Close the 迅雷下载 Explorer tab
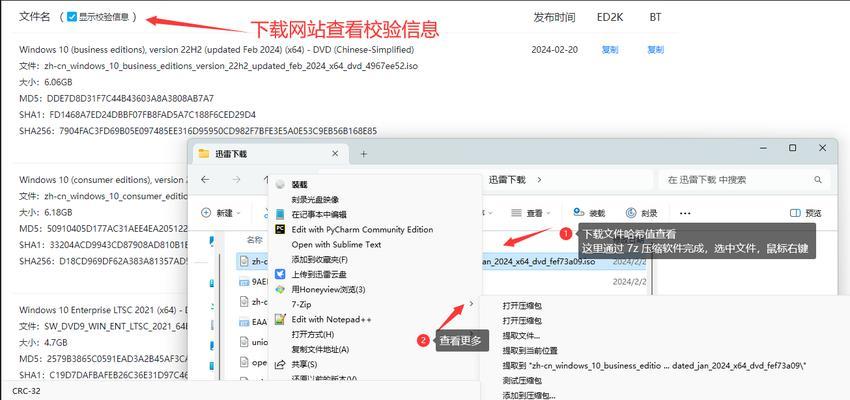This screenshot has width=850, height=400. tap(335, 154)
